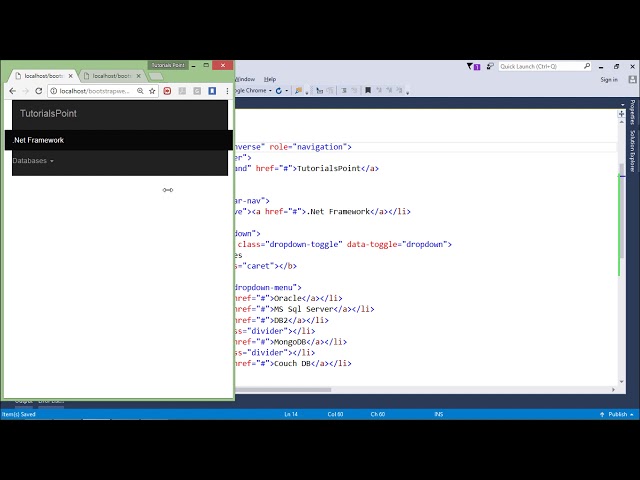The image size is (640, 480).
Task: Click Chrome's forward navigation arrow
Action: coord(25,91)
